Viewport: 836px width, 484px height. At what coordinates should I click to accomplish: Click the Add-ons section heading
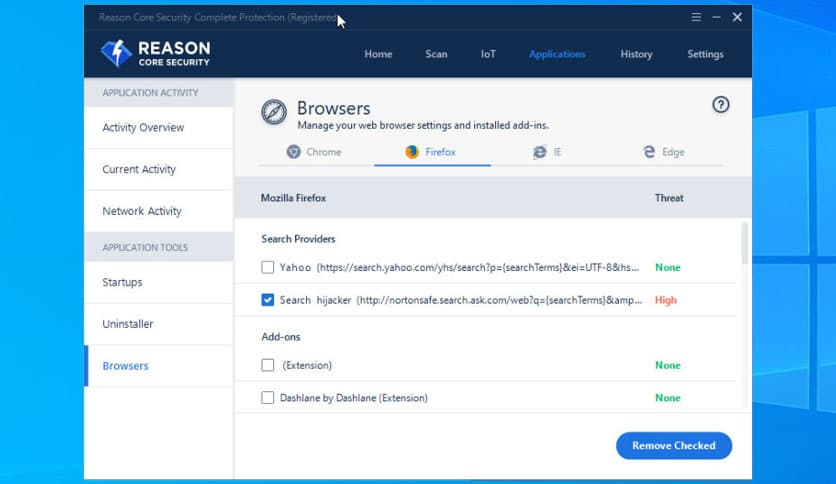click(x=280, y=337)
